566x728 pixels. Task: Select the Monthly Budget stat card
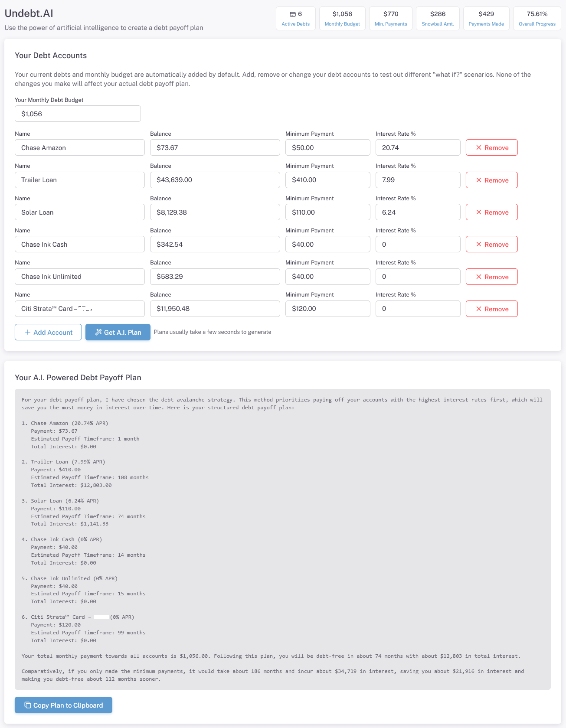click(342, 19)
